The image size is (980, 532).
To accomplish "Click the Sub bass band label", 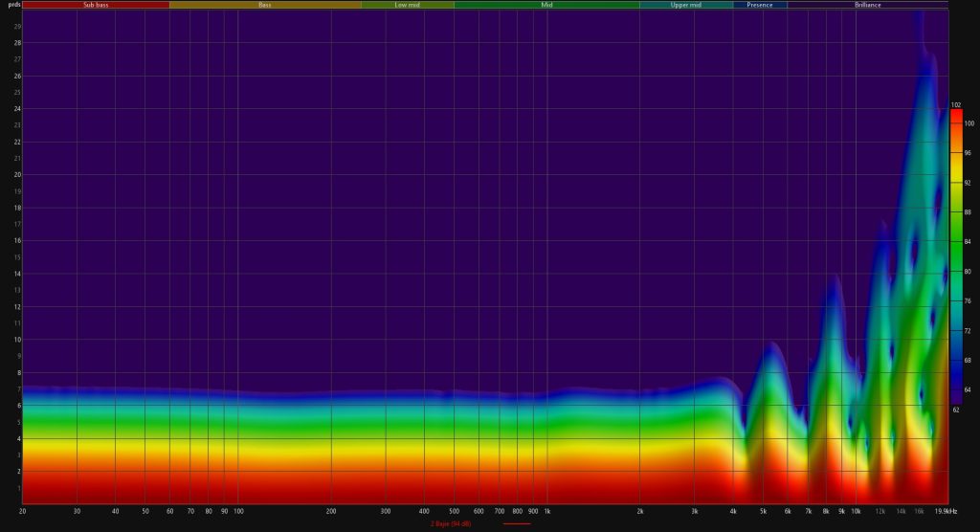I will [x=96, y=5].
